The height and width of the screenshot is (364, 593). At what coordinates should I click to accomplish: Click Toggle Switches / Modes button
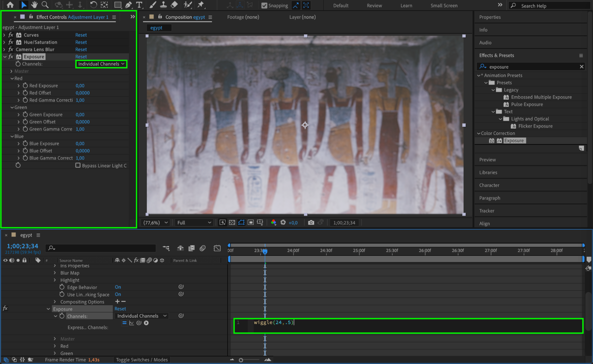[142, 360]
